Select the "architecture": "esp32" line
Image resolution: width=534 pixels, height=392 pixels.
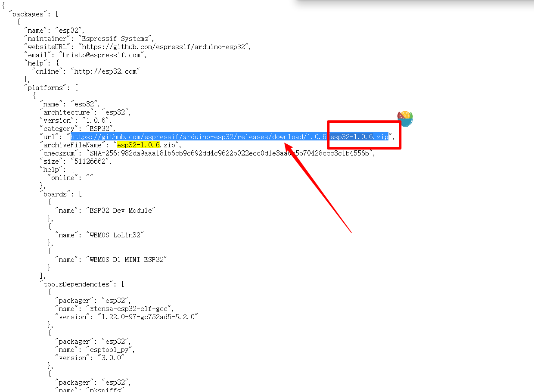coord(85,112)
